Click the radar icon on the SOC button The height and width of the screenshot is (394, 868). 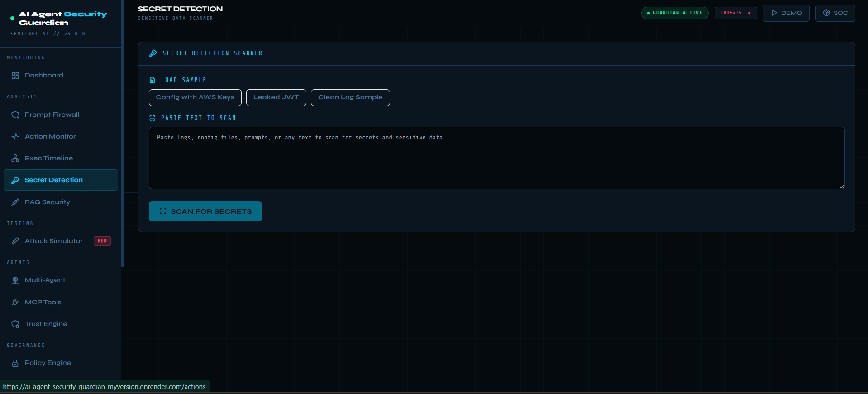826,13
